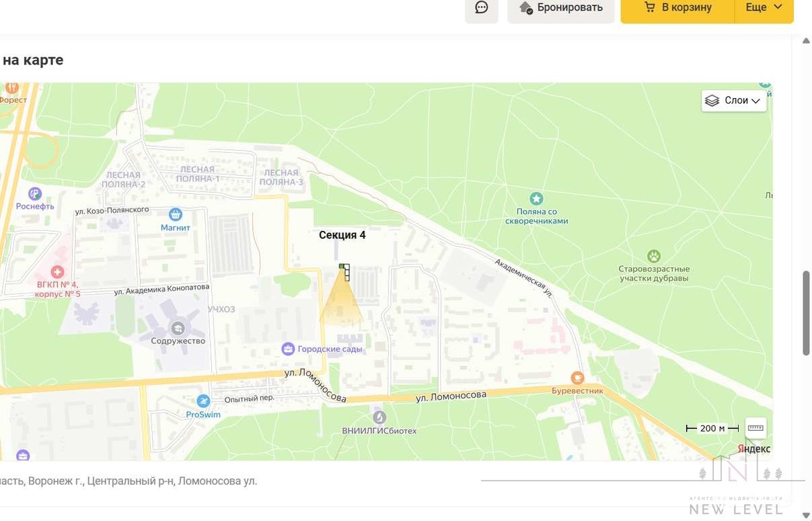Click the Форест restaurant marker

click(11, 88)
